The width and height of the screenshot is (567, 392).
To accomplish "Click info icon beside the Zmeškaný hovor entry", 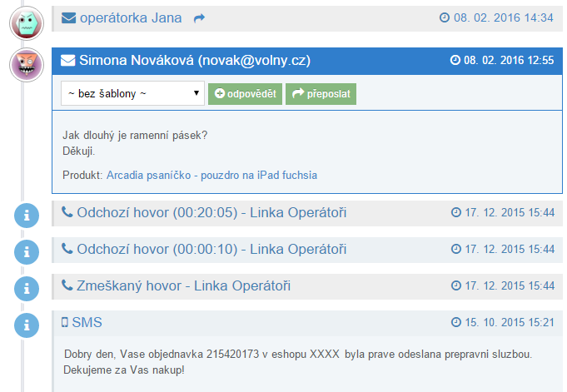I will tap(27, 289).
